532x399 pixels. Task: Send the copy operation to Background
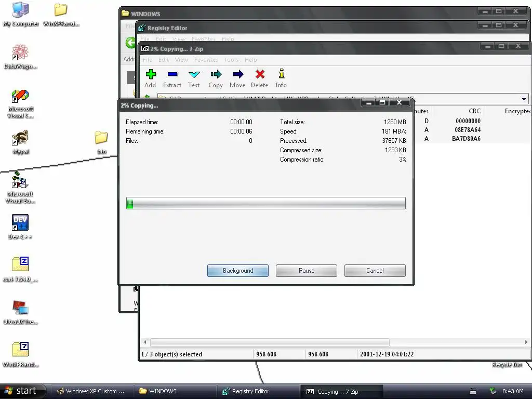point(238,271)
